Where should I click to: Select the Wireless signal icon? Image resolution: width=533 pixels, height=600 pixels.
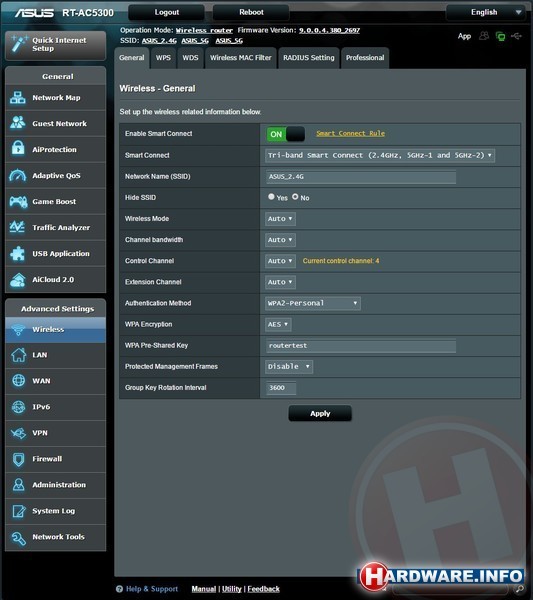pos(18,329)
